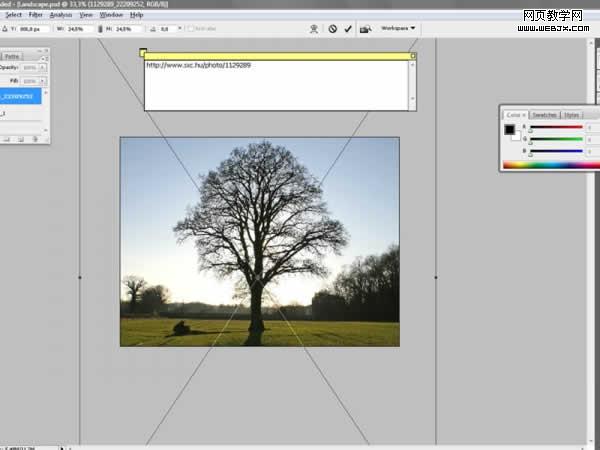Open the Analysis menu
This screenshot has height=450, width=600.
[x=61, y=15]
